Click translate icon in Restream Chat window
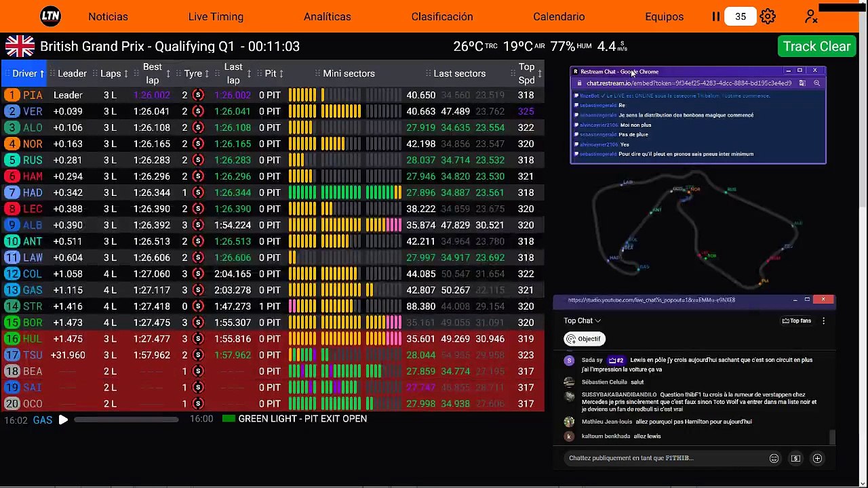This screenshot has height=488, width=868. (802, 83)
